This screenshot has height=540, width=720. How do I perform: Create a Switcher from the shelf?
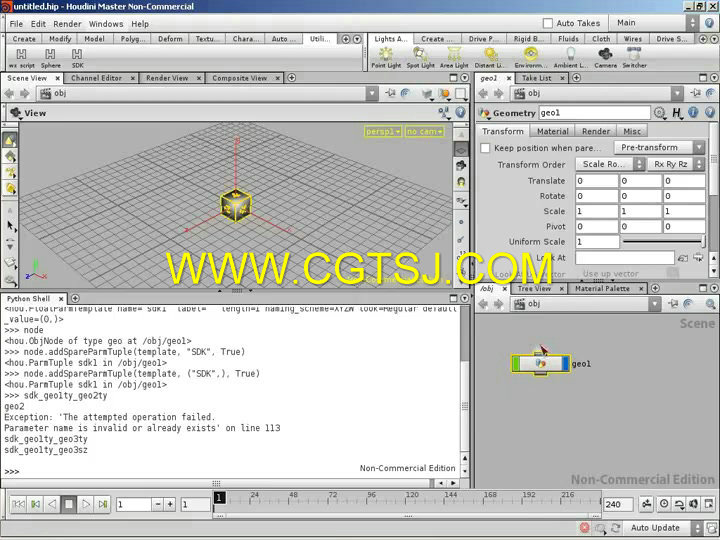point(634,58)
